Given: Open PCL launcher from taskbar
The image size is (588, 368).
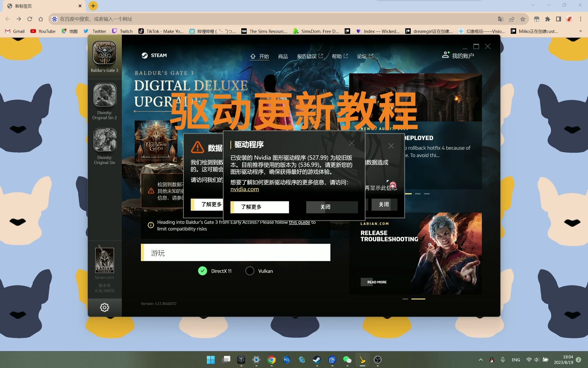Looking at the screenshot, I should coord(287,360).
